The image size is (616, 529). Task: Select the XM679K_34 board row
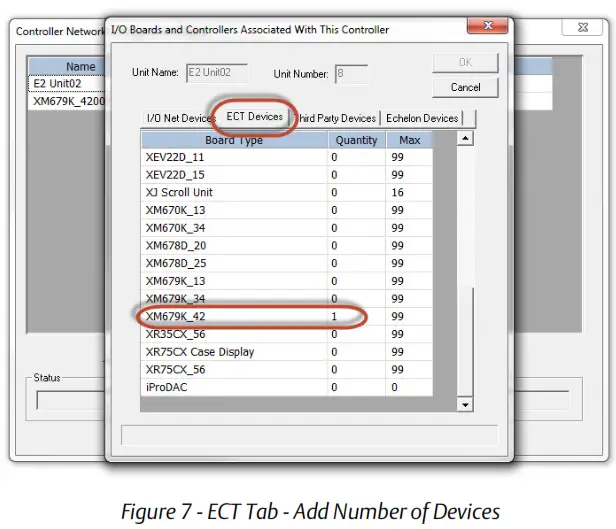[x=287, y=299]
